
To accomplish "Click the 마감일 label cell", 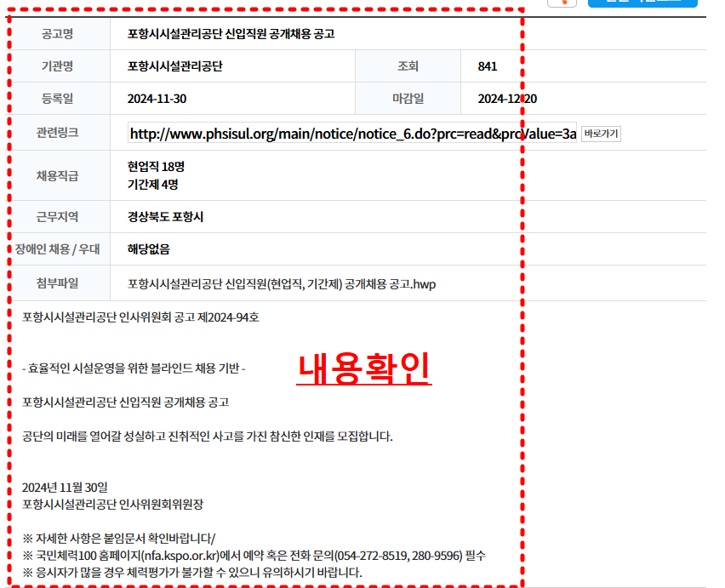I will 408,99.
